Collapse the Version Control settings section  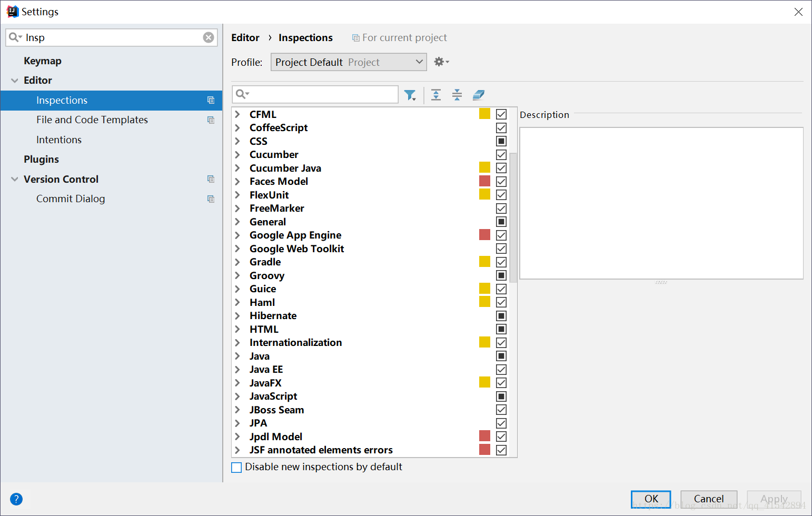14,179
